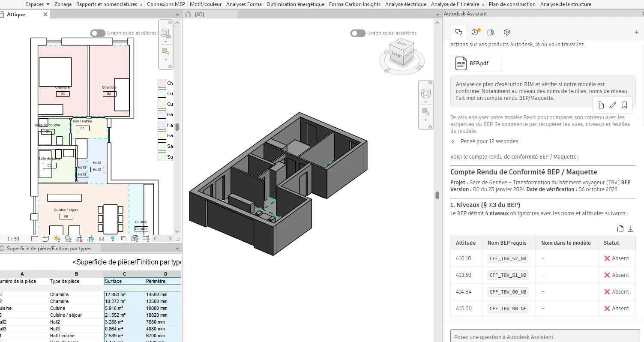Open dropdown under the 2D steering wheel icon

pyautogui.click(x=165, y=42)
